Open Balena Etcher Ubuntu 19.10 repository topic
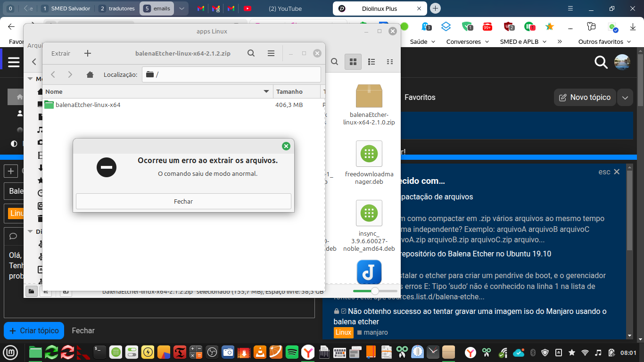Image resolution: width=644 pixels, height=362 pixels. tap(475, 254)
